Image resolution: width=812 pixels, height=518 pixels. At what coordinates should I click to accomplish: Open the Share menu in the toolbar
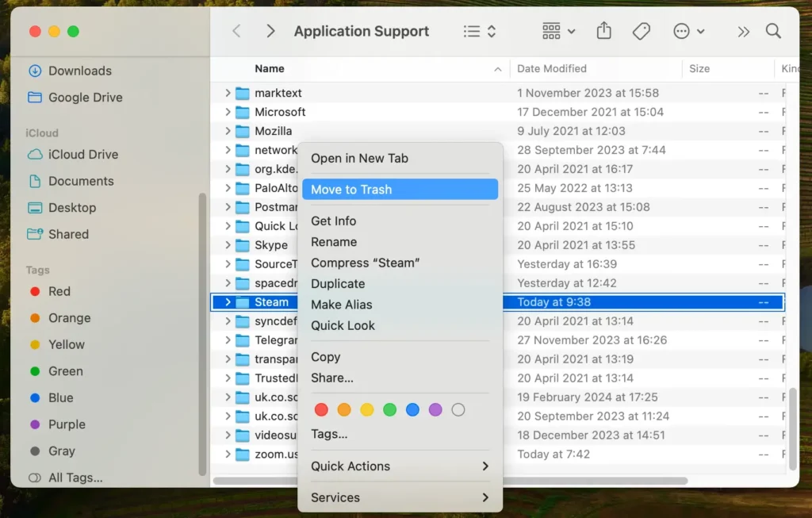[x=603, y=30]
